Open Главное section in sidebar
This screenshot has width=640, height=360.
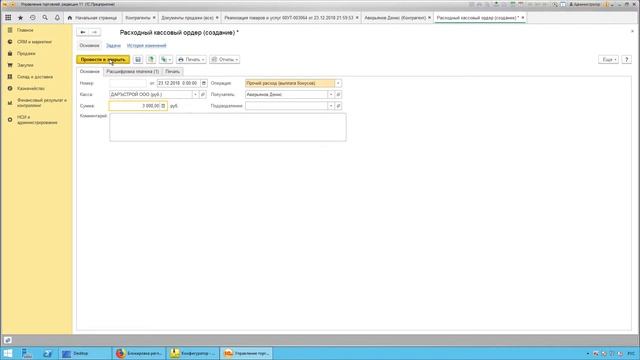pos(25,30)
